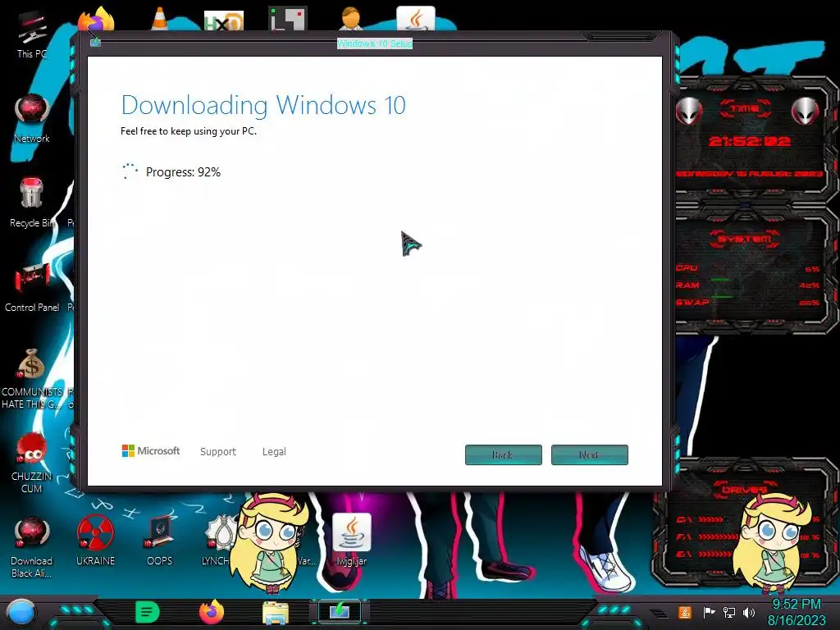
Task: Launch Firefox from the taskbar
Action: coord(212,612)
